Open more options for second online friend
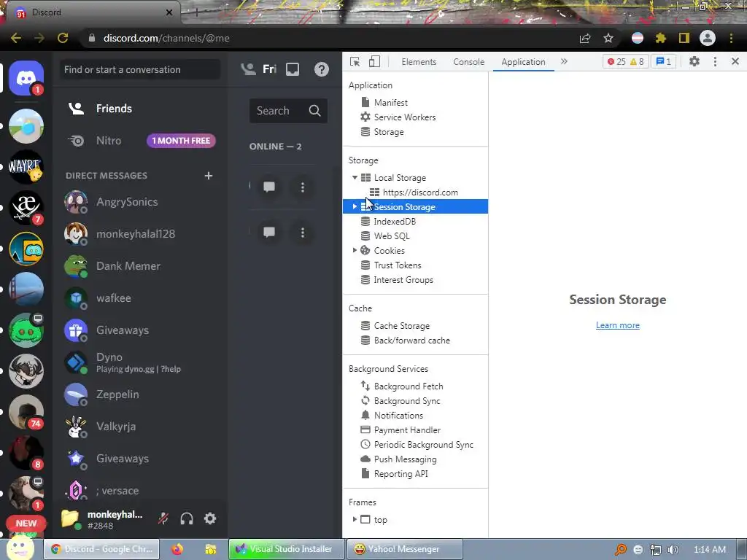The width and height of the screenshot is (747, 560). (x=303, y=233)
